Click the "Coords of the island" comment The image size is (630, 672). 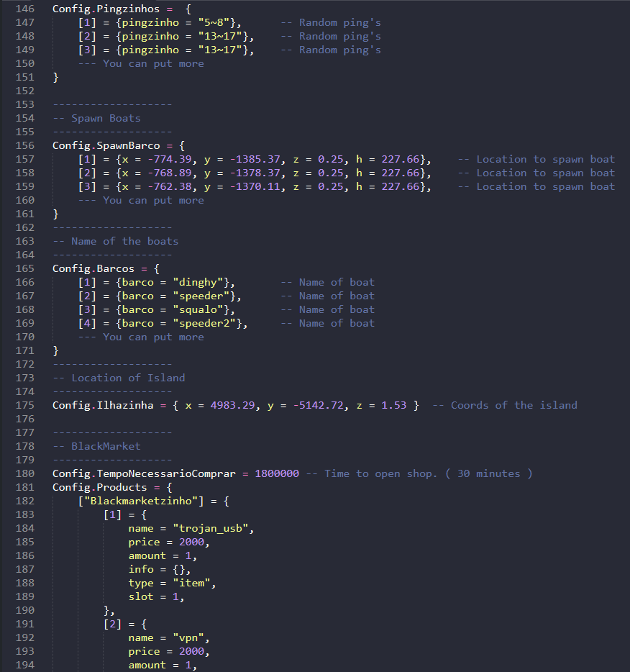(514, 405)
